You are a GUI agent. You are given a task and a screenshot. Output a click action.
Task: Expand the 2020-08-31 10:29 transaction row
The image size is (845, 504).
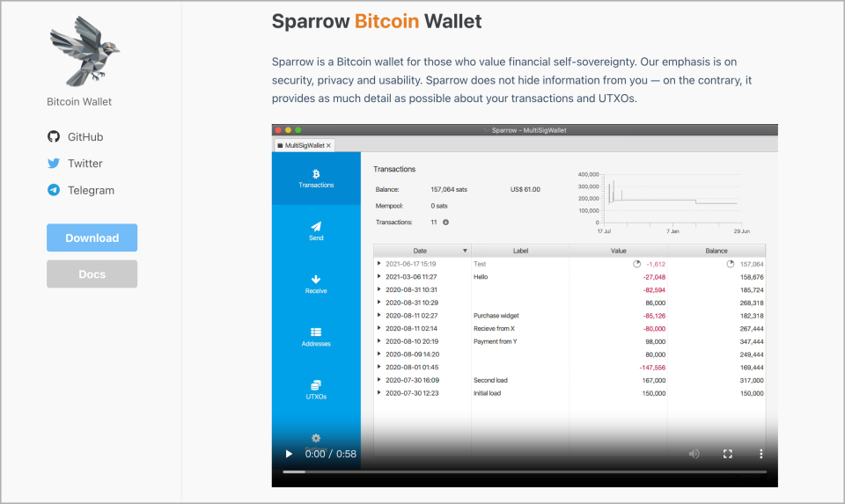click(x=378, y=303)
